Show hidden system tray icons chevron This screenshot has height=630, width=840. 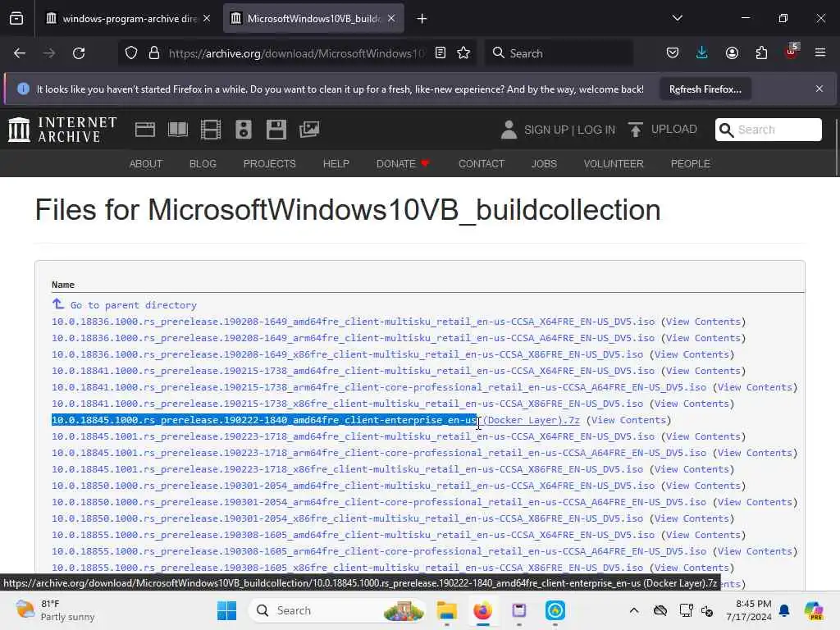click(x=634, y=610)
